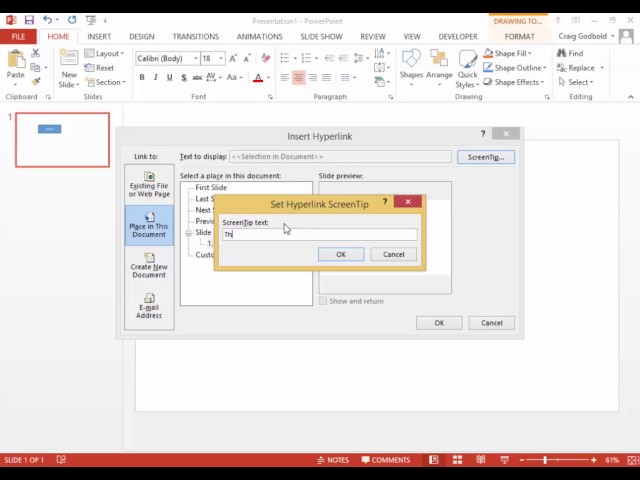This screenshot has width=640, height=480.
Task: Select Center alignment button
Action: click(299, 77)
